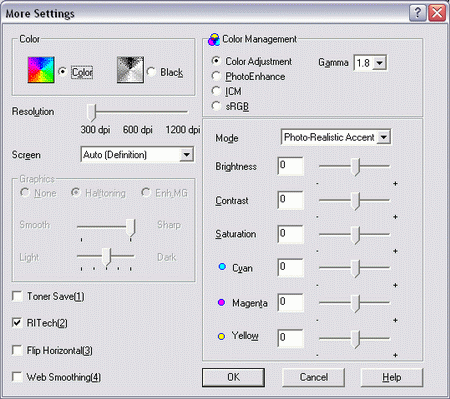Click the Yellow value field
Screen dimensions: 450x399
[290, 339]
